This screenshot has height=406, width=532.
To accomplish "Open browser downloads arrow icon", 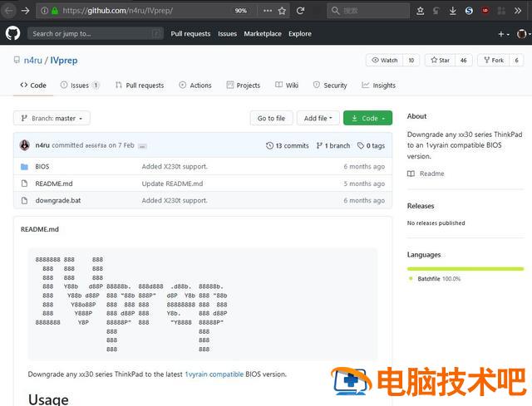I will [452, 11].
